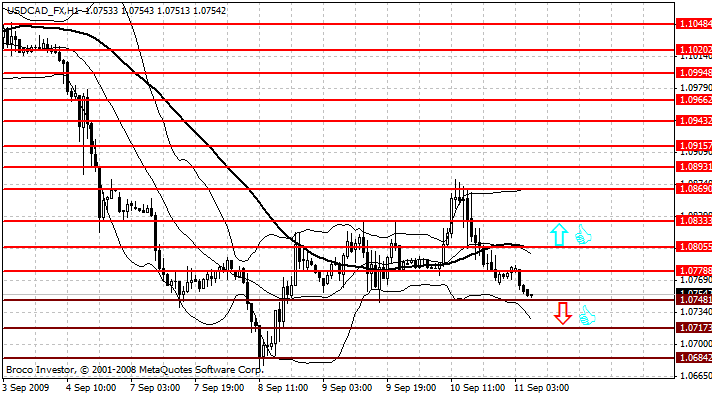Viewport: 712px width, 395px height.
Task: Click the cyan up arrow icon
Action: pos(559,235)
